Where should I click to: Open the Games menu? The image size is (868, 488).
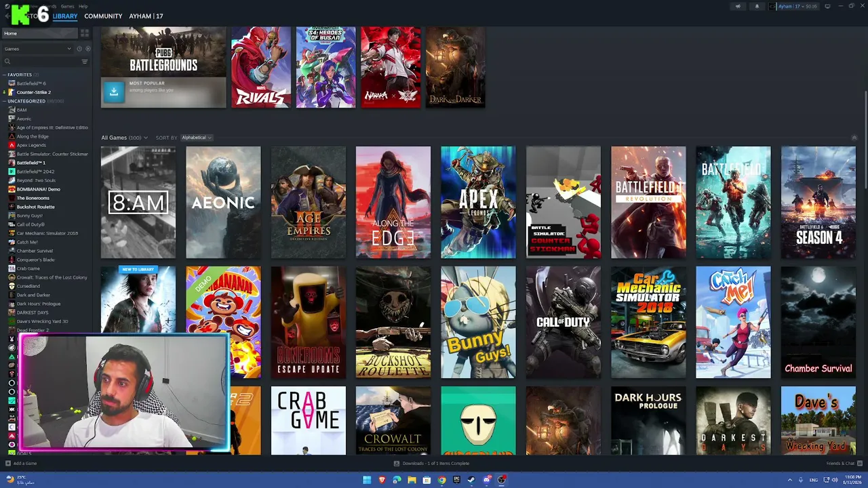click(x=67, y=6)
